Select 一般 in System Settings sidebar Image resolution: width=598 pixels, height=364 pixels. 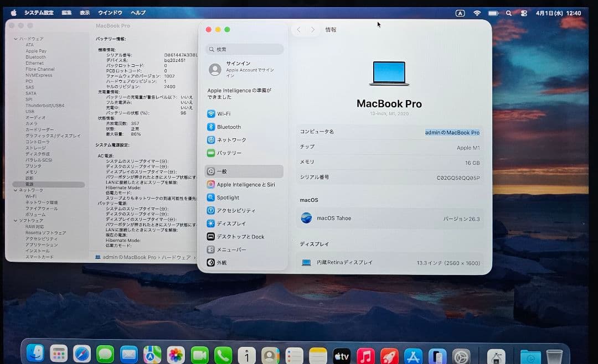pos(244,171)
